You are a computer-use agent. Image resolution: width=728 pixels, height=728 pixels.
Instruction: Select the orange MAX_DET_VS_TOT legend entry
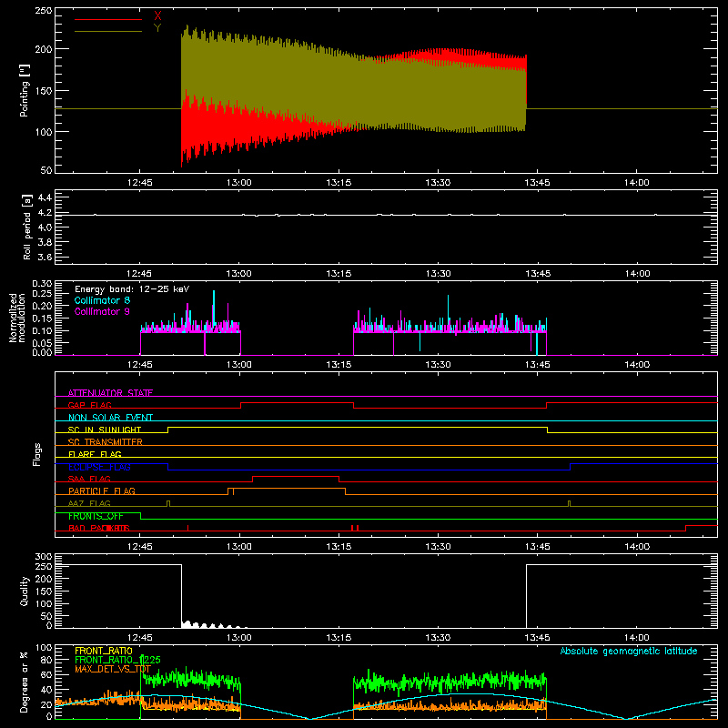(x=113, y=669)
